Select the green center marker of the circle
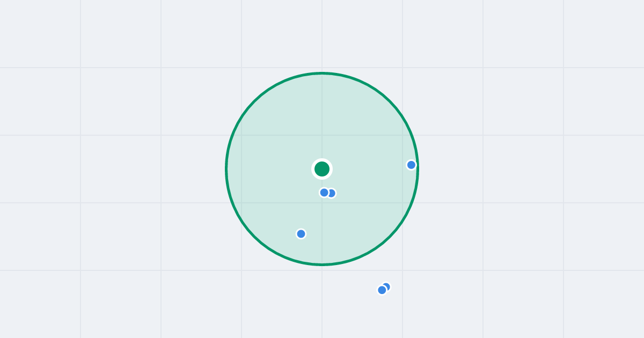Viewport: 644px width, 338px height. [x=322, y=169]
